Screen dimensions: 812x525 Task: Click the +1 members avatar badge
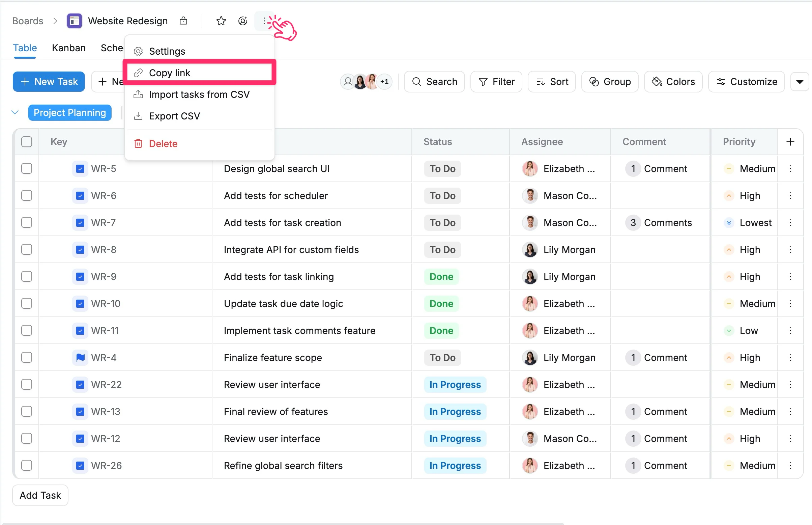click(384, 82)
